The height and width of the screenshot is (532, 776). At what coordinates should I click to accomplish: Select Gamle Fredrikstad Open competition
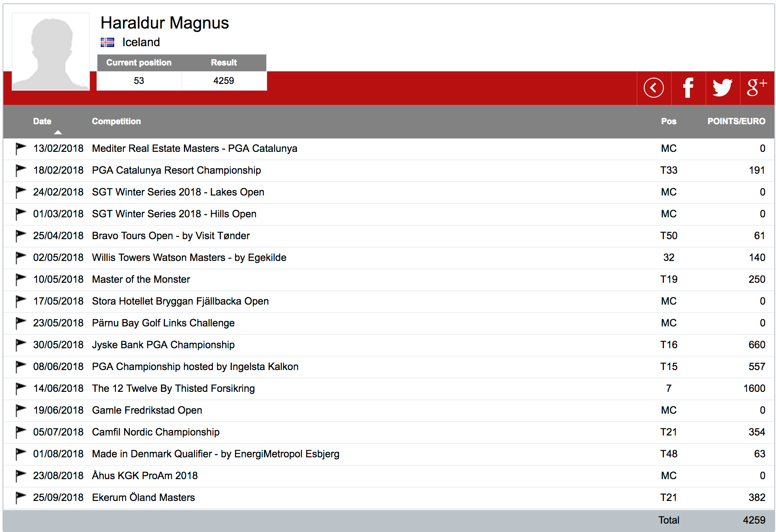pyautogui.click(x=147, y=410)
